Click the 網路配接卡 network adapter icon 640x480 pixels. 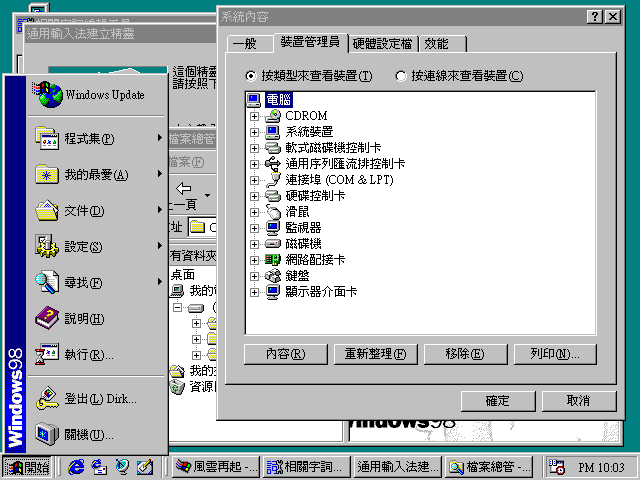(x=273, y=260)
